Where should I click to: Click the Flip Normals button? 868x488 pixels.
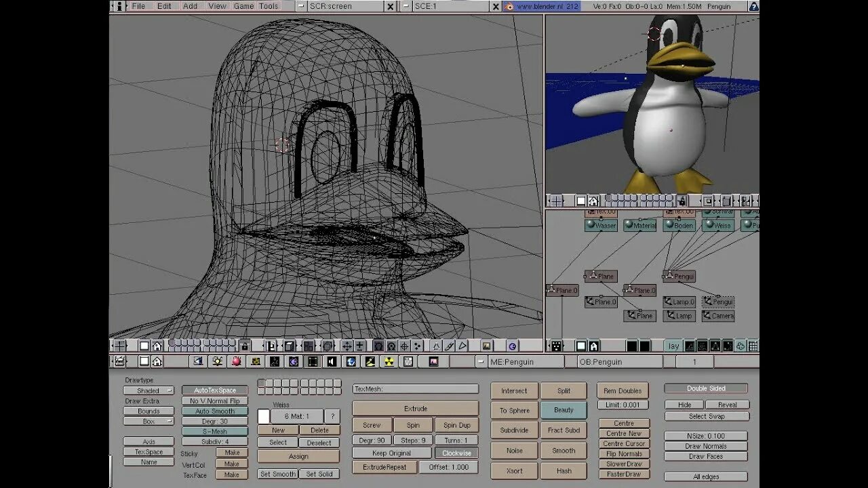point(624,453)
